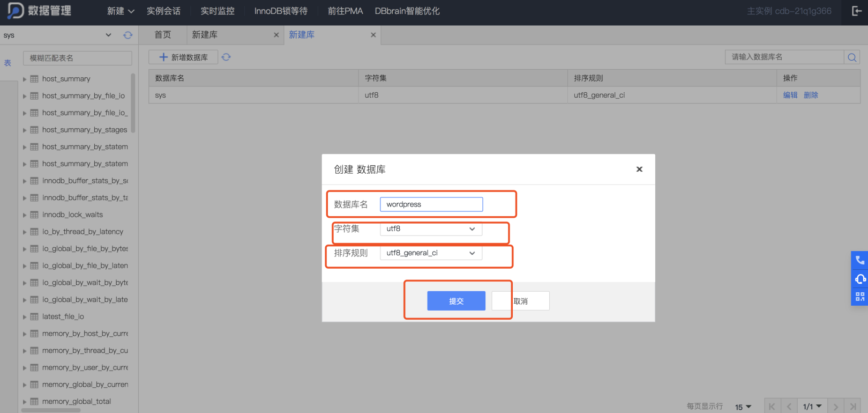Image resolution: width=868 pixels, height=413 pixels.
Task: Go to the first page of results
Action: tap(772, 407)
